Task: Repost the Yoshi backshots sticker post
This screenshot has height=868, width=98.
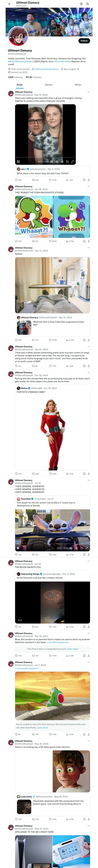Action: tap(33, 241)
